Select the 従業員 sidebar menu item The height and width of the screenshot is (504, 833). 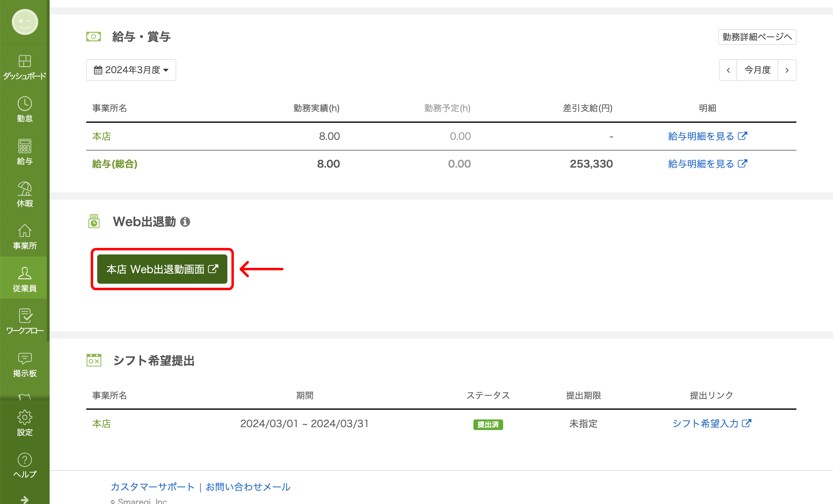pos(24,278)
